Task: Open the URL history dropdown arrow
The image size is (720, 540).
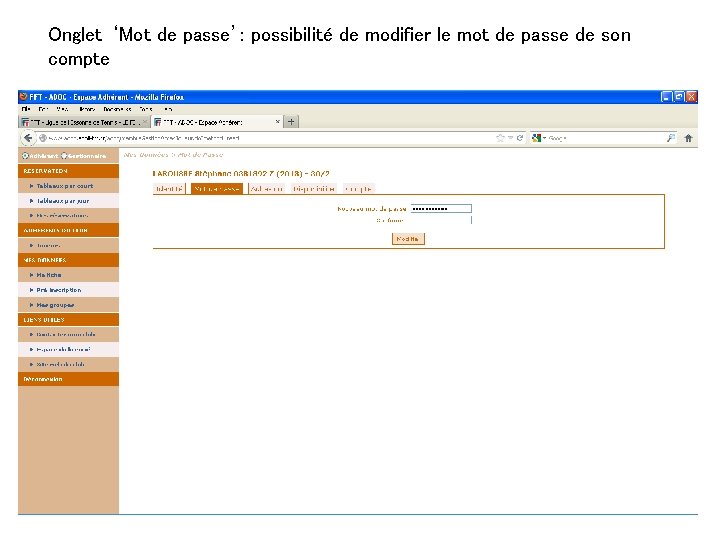Action: click(x=510, y=138)
